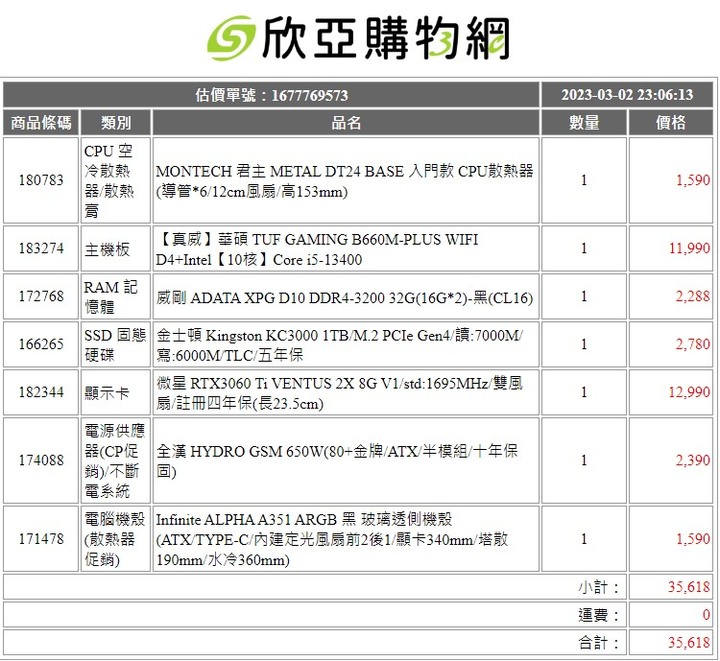Click the 數量 column header
The width and height of the screenshot is (720, 661).
584,123
